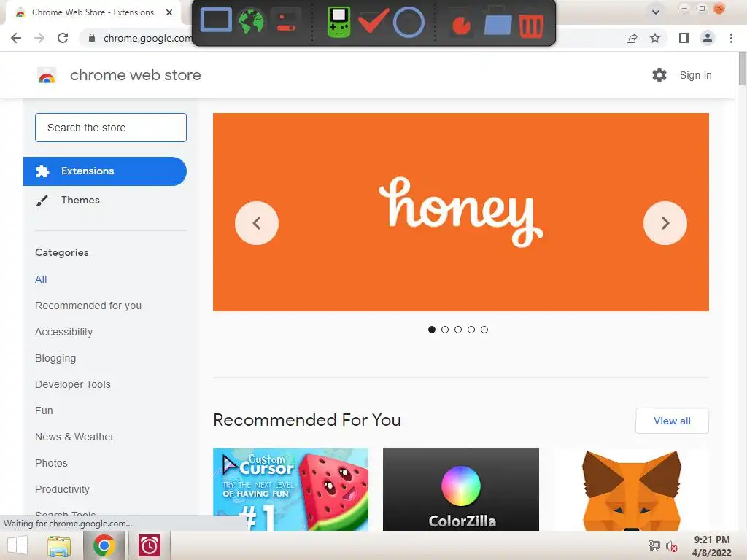Image resolution: width=747 pixels, height=560 pixels.
Task: Click View all for recommendations
Action: pos(672,421)
